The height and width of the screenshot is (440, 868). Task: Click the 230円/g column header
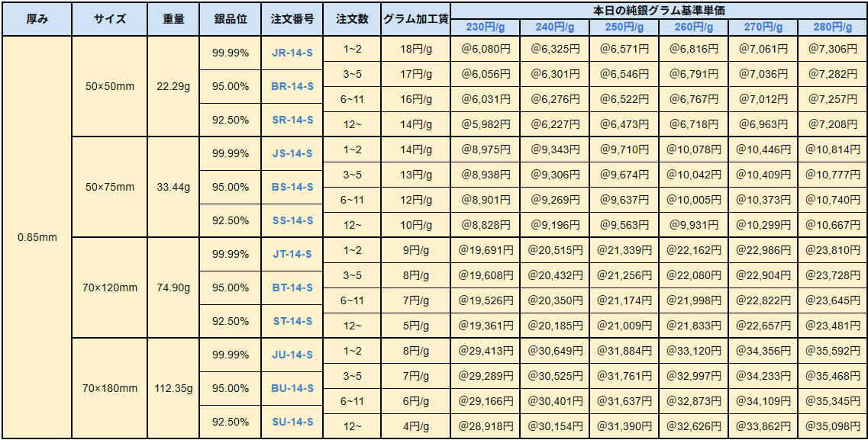point(485,27)
